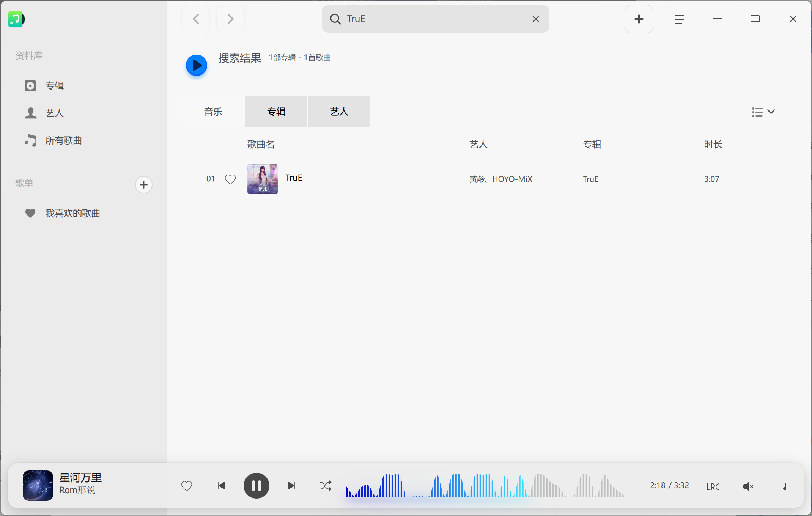Viewport: 812px width, 516px height.
Task: Open the 我喜欢的歌曲 playlist
Action: pyautogui.click(x=62, y=213)
